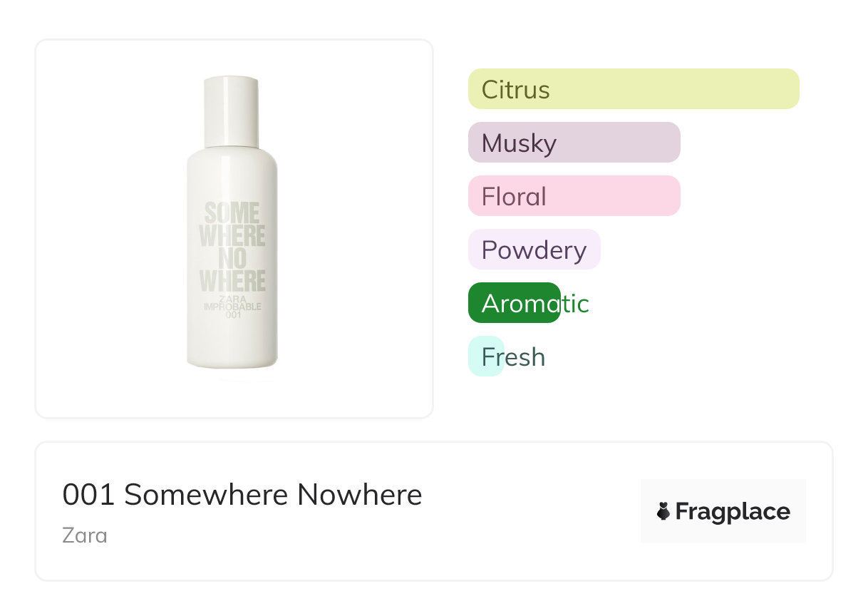Click the 'sh' letters past the Fresh bar
Screen dimensions: 868x616
[531, 356]
